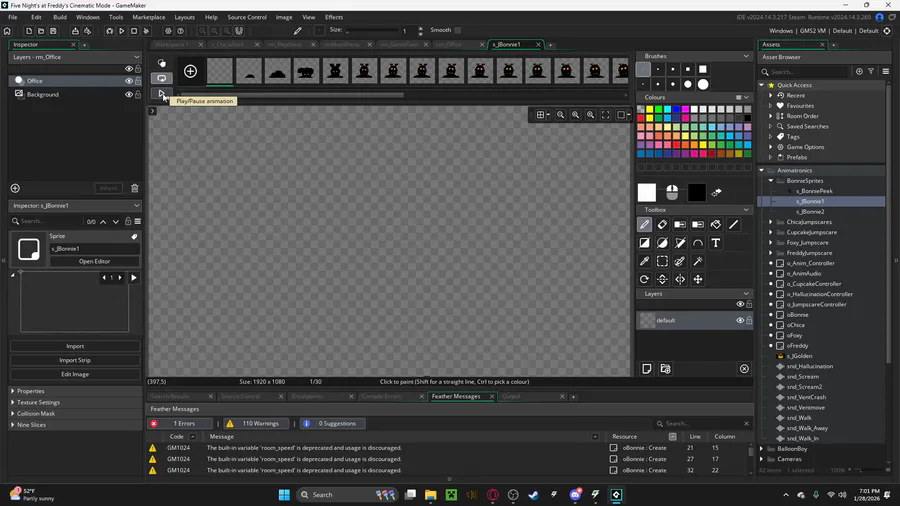Screen dimensions: 900x506
Task: Click the Save project toolbar icon
Action: pos(53,31)
